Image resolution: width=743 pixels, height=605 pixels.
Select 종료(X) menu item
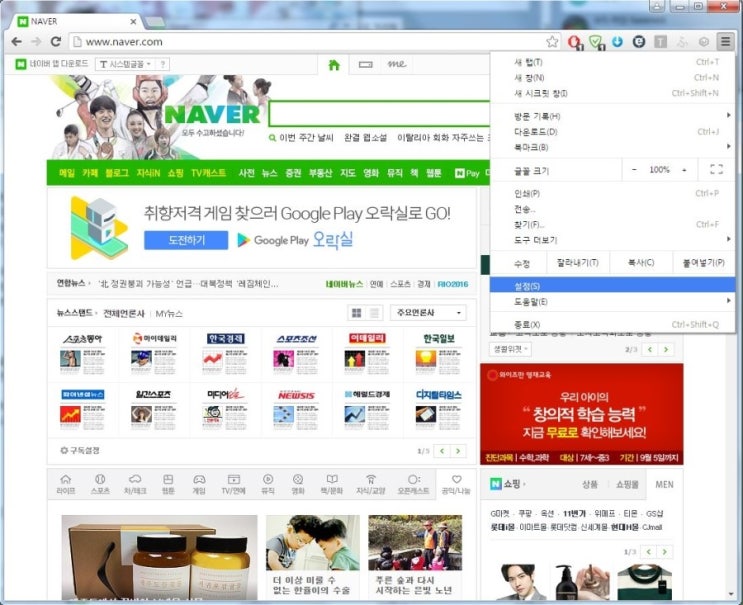[613, 325]
